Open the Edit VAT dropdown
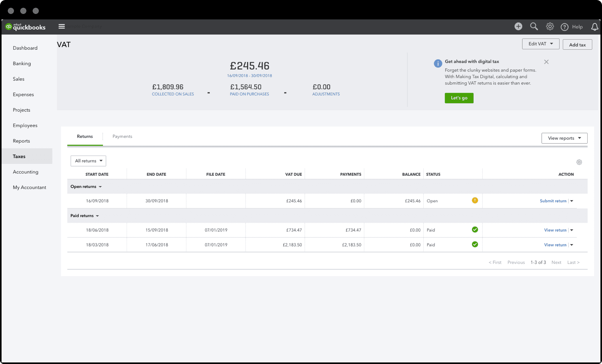This screenshot has width=602, height=364. pyautogui.click(x=541, y=44)
